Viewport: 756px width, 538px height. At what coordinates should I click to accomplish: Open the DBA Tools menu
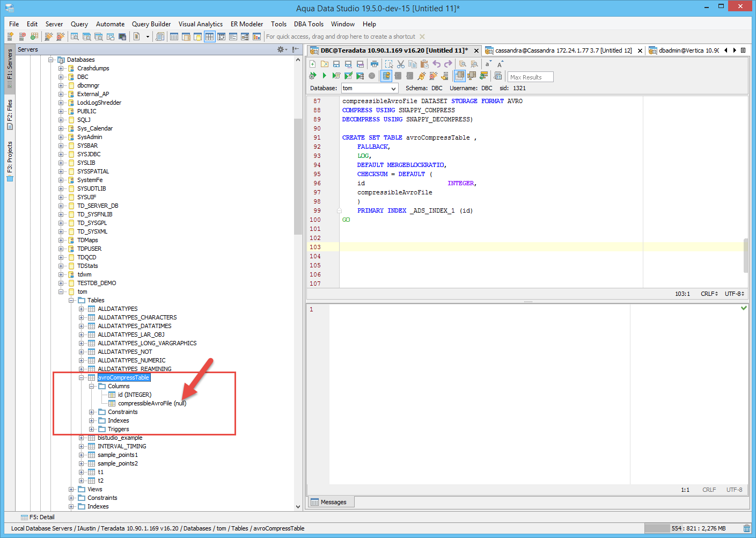[309, 24]
